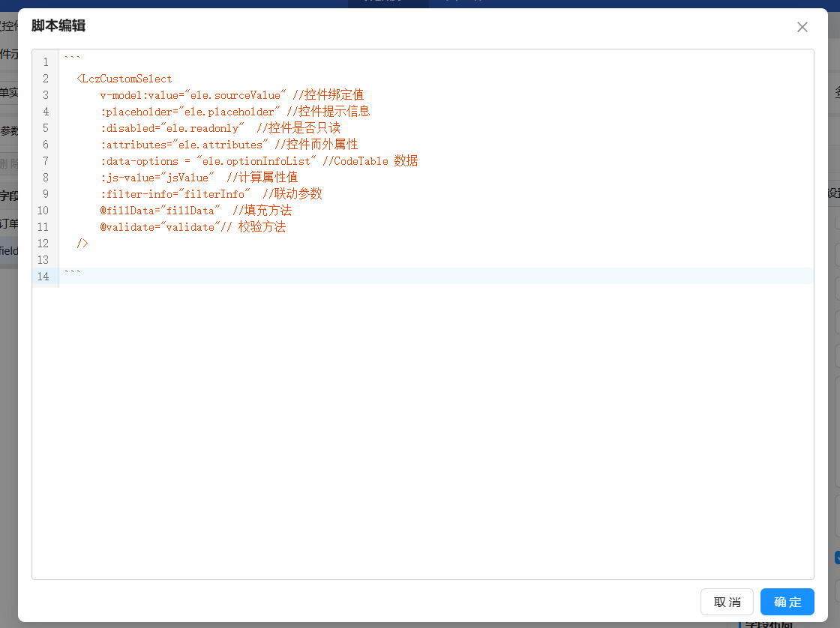This screenshot has height=628, width=840.
Task: Click the :filter-info="filterInfo" code line
Action: (211, 194)
